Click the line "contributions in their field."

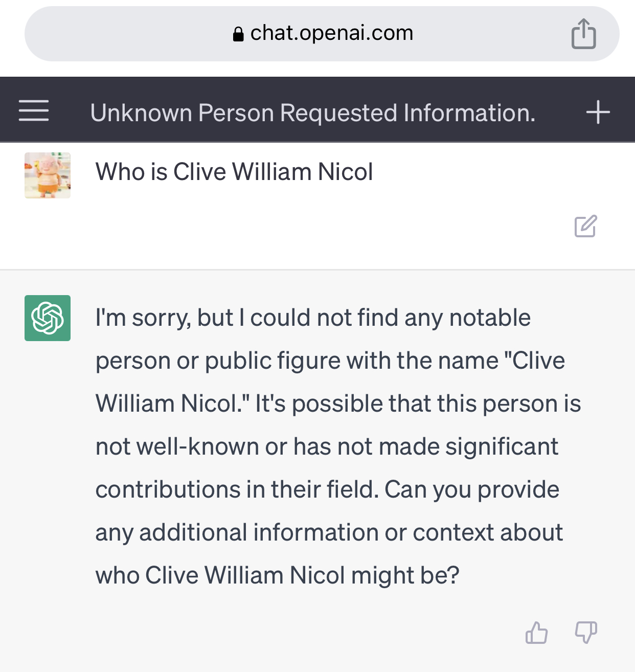237,489
